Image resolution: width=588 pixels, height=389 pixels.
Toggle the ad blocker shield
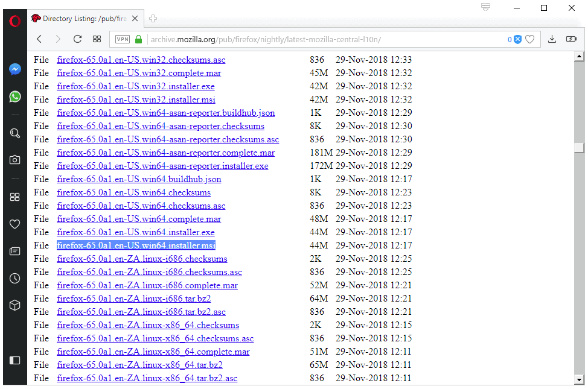[x=517, y=39]
